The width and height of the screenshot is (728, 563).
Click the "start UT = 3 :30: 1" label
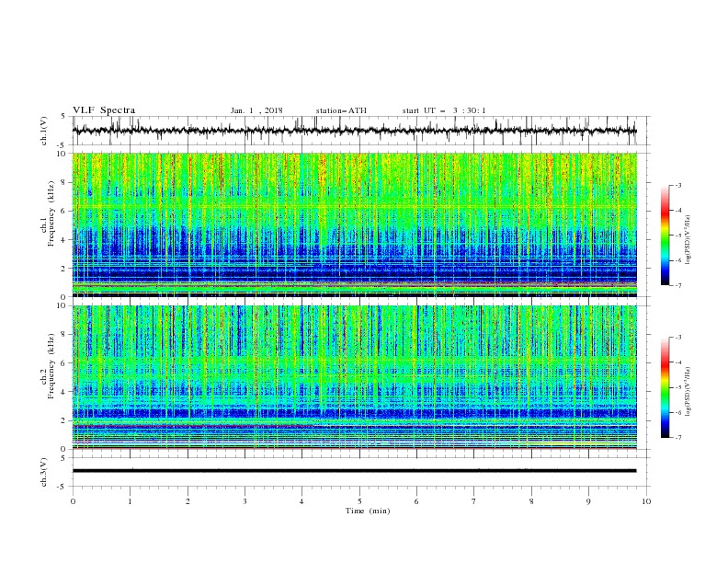(x=444, y=110)
